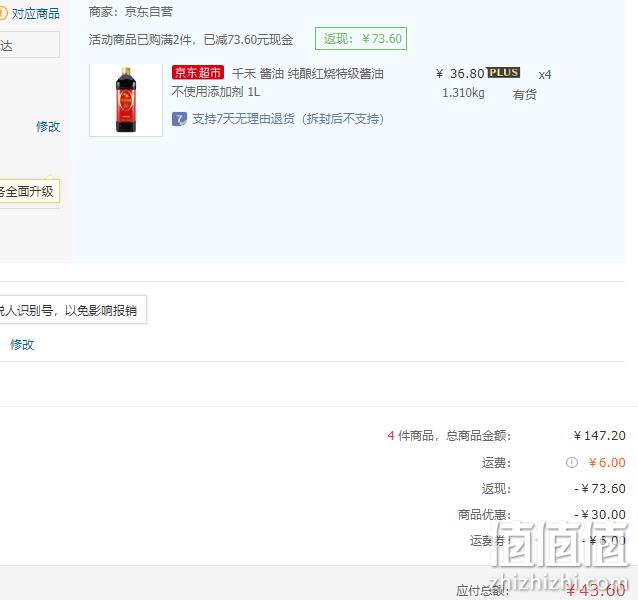Image resolution: width=638 pixels, height=600 pixels.
Task: Open the 对应商品 link
Action: (35, 14)
